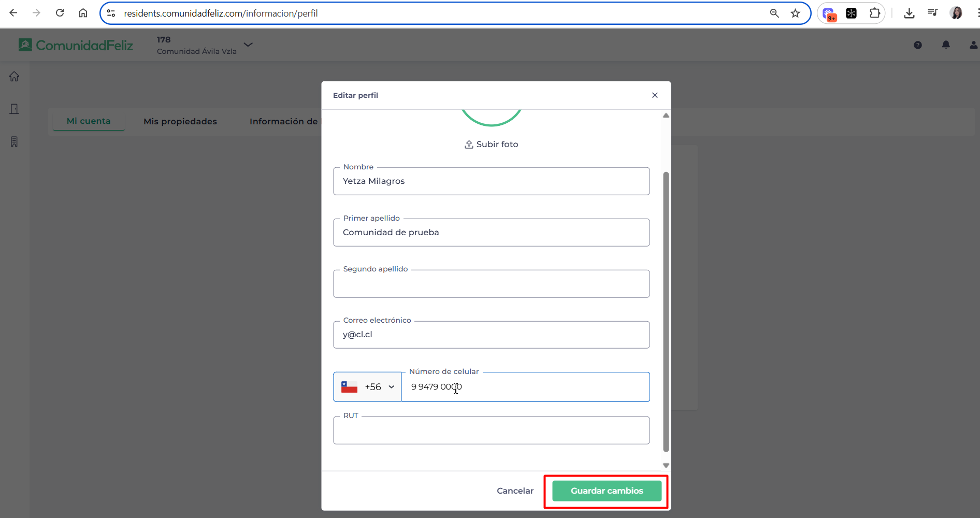
Task: Click the home icon in left sidebar
Action: [x=14, y=77]
